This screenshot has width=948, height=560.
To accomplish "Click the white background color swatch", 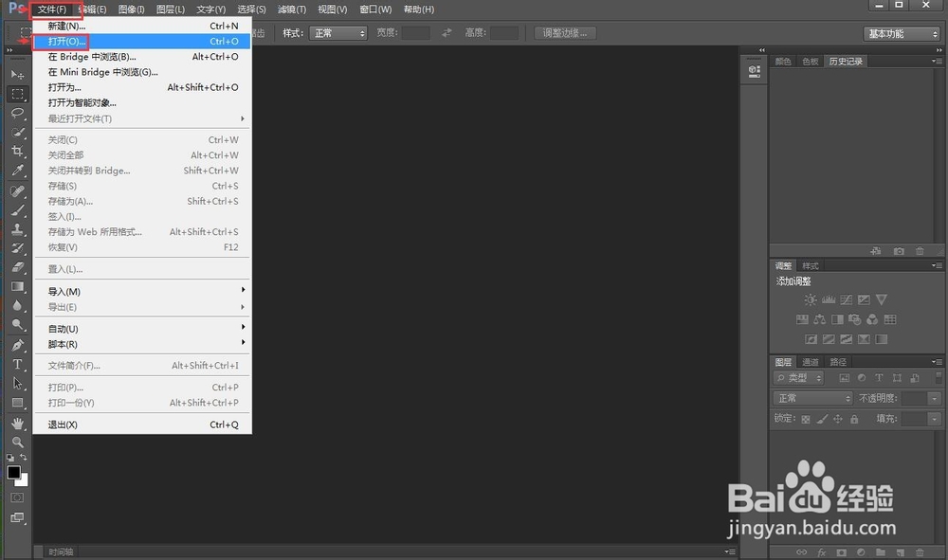I will point(24,480).
